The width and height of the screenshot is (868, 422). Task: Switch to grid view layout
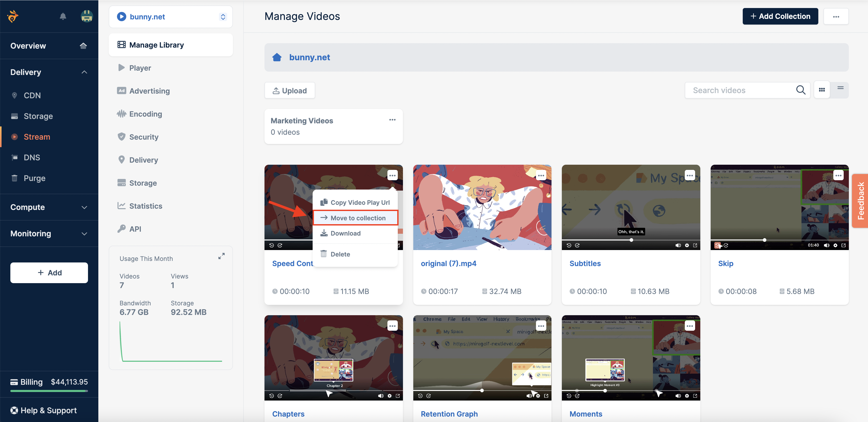822,90
